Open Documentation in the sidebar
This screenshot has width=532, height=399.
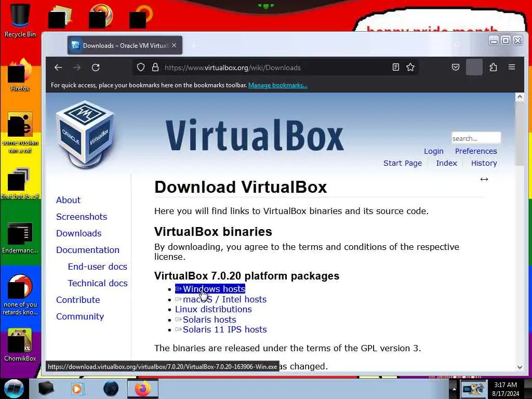pos(87,250)
